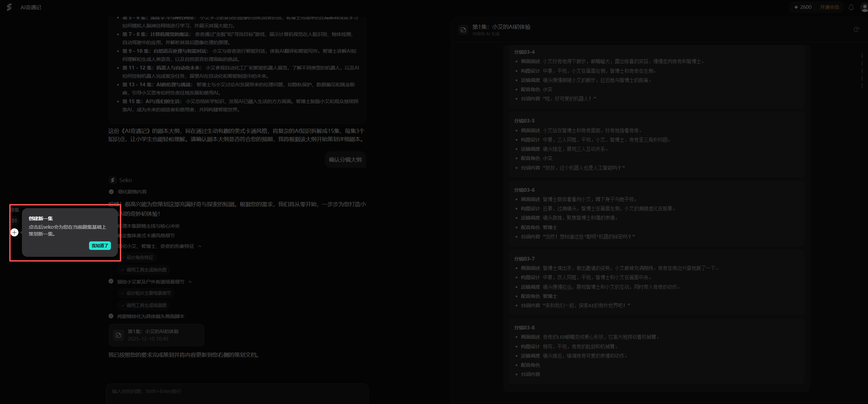This screenshot has width=868, height=404.
Task: Open the notification bell
Action: [851, 7]
